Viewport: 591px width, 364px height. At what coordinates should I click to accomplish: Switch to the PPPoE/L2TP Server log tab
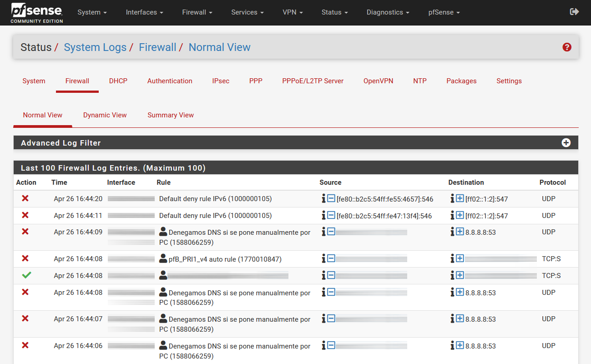(313, 81)
